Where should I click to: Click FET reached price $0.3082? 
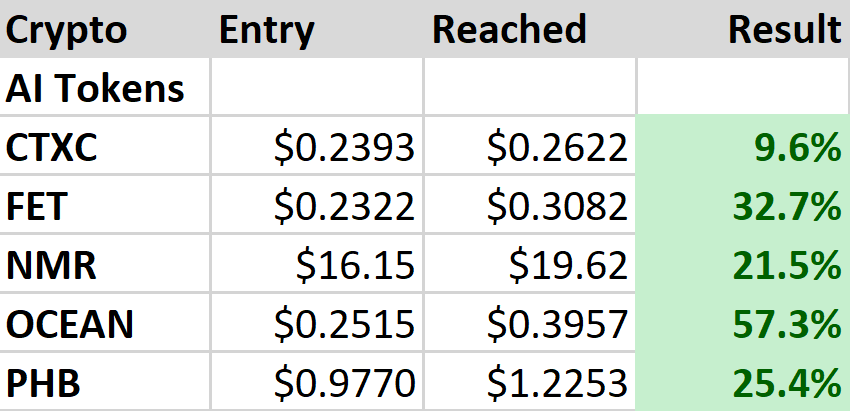tap(557, 207)
